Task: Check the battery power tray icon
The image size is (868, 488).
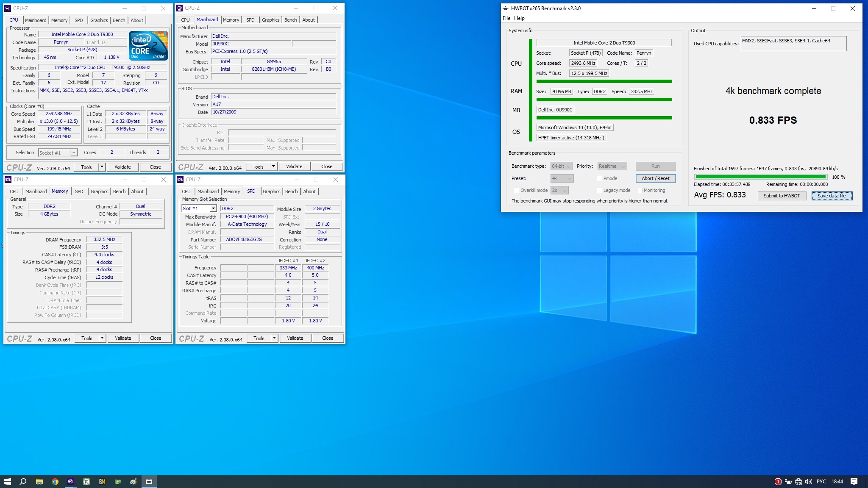Action: click(x=788, y=482)
